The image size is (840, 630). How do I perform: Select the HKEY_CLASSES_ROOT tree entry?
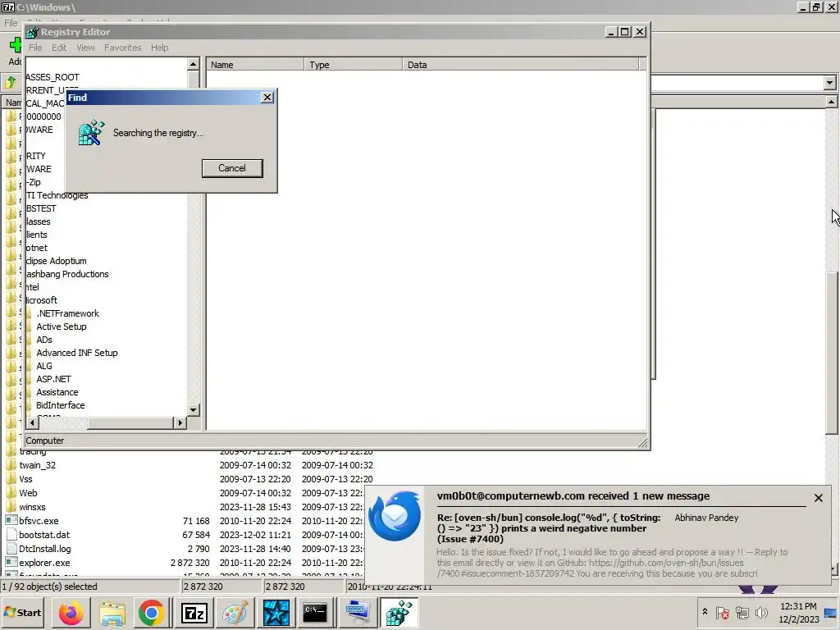click(52, 77)
